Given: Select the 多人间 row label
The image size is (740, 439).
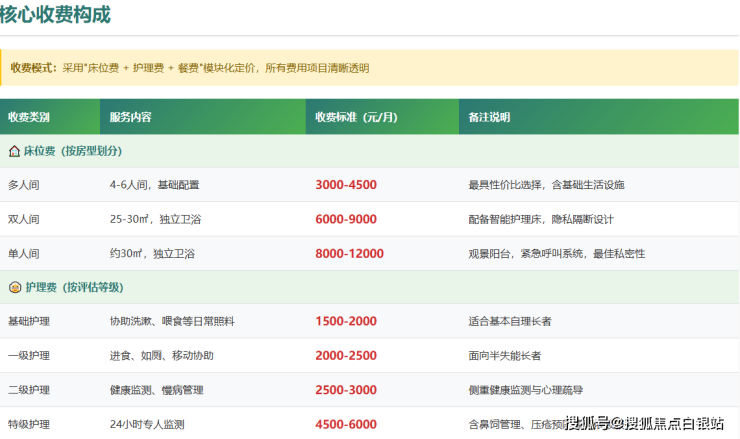Looking at the screenshot, I should [x=23, y=185].
